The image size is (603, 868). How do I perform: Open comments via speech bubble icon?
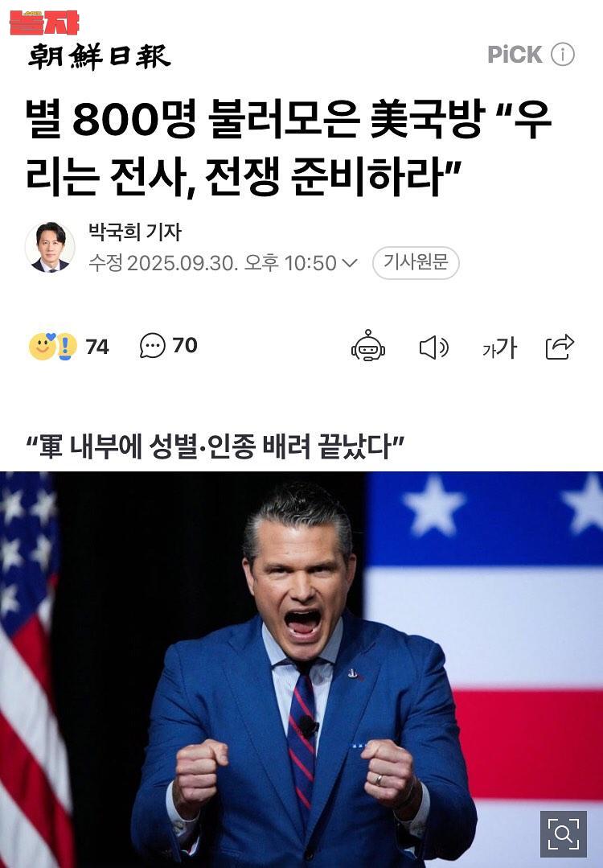click(152, 346)
